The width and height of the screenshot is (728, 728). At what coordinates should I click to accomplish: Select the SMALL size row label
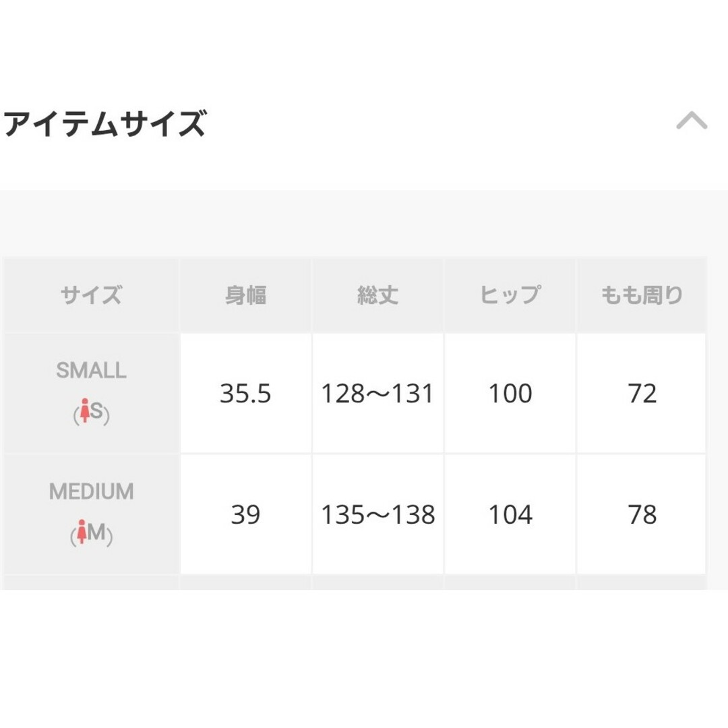pyautogui.click(x=92, y=371)
